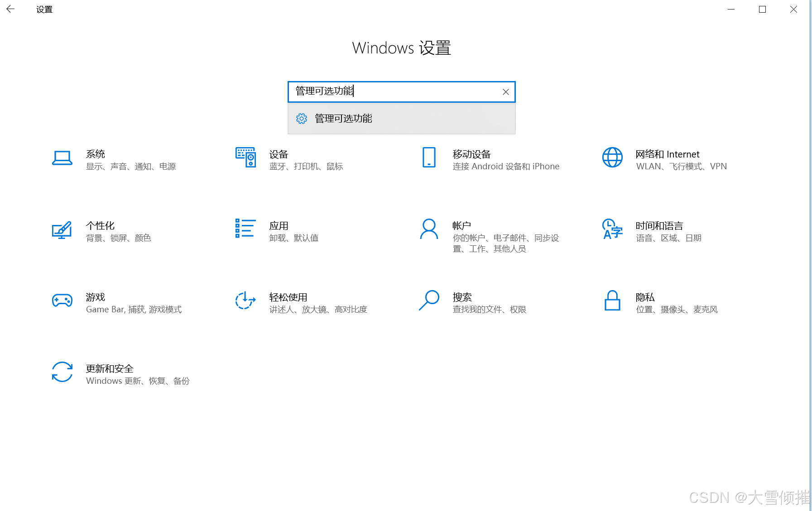Click the 帐户 description about 电子邮件、同步设置
Viewport: 812px width, 511px height.
[x=506, y=244]
